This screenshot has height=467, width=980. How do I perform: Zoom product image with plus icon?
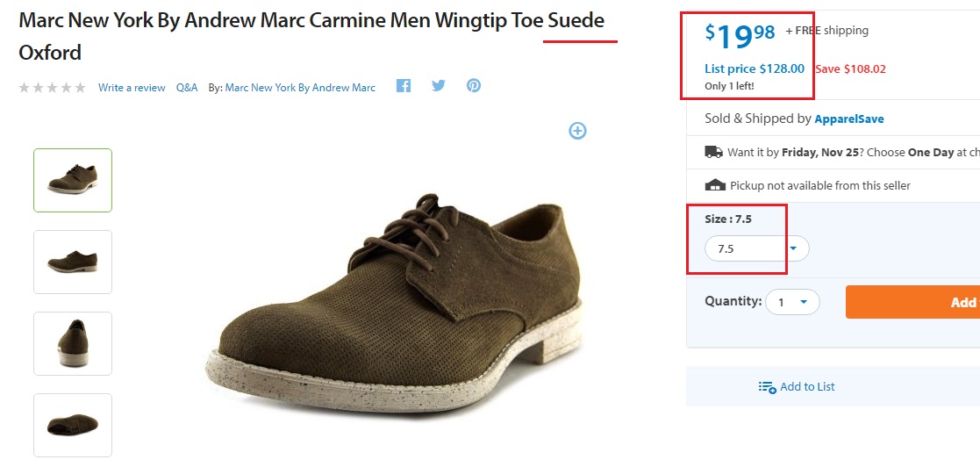click(x=577, y=131)
